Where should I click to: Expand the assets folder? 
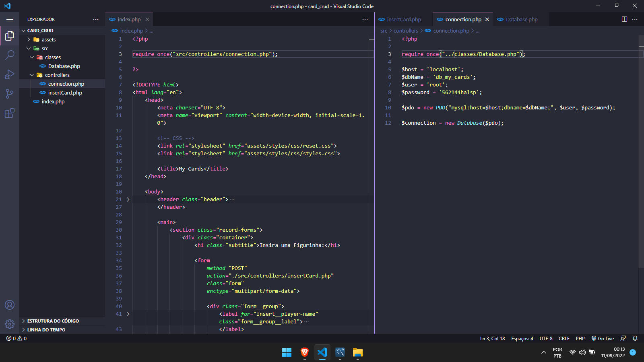(x=29, y=39)
